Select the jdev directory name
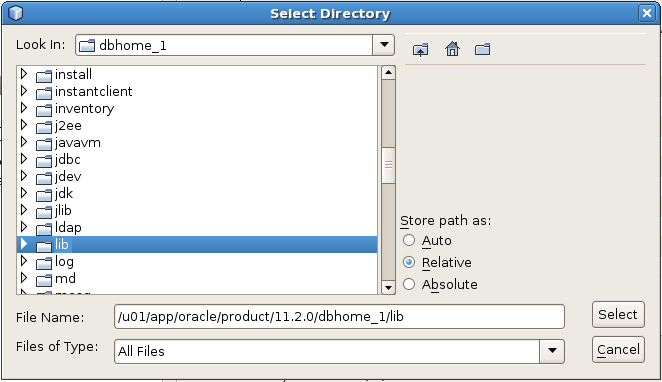Image resolution: width=662 pixels, height=382 pixels. point(68,176)
